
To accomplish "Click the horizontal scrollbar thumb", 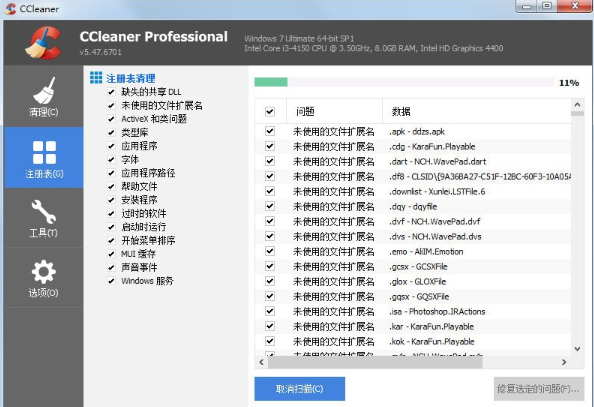I will click(375, 362).
